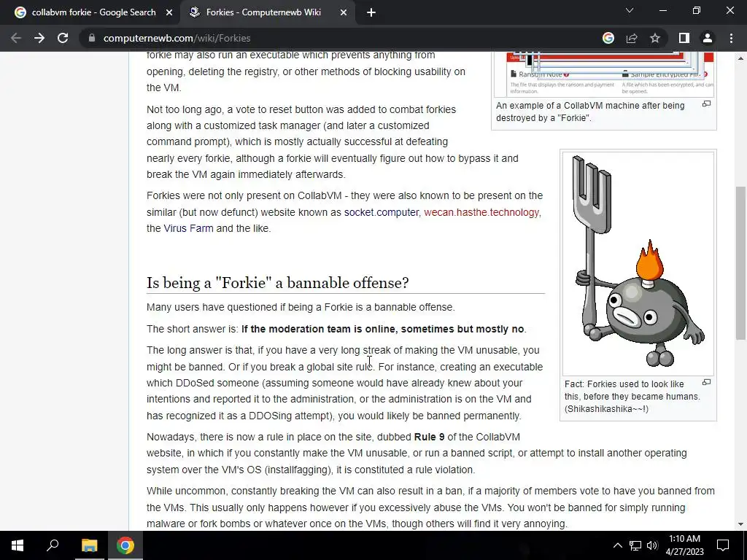The width and height of the screenshot is (747, 560).
Task: Close the Forkies Computernewb Wiki tab
Action: (344, 12)
